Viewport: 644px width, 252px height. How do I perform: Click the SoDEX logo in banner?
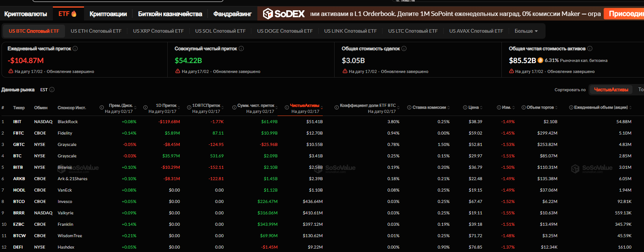[x=284, y=14]
